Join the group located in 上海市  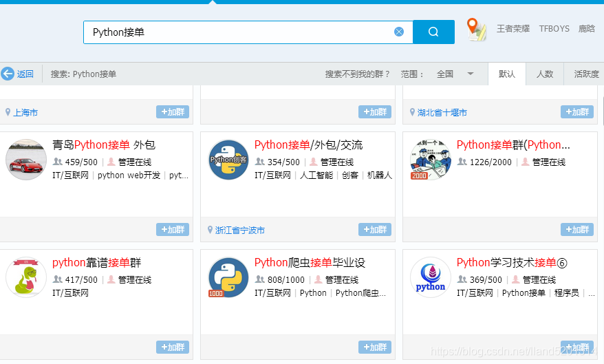point(173,111)
